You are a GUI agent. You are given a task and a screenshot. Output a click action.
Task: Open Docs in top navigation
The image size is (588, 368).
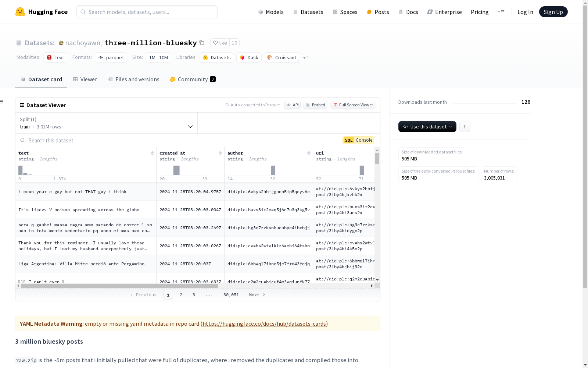coord(408,12)
